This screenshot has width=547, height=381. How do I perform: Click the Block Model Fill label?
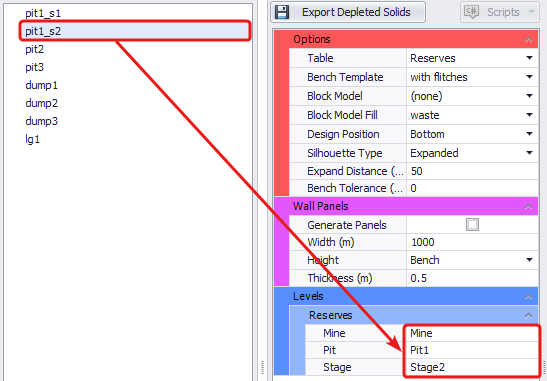tap(342, 115)
